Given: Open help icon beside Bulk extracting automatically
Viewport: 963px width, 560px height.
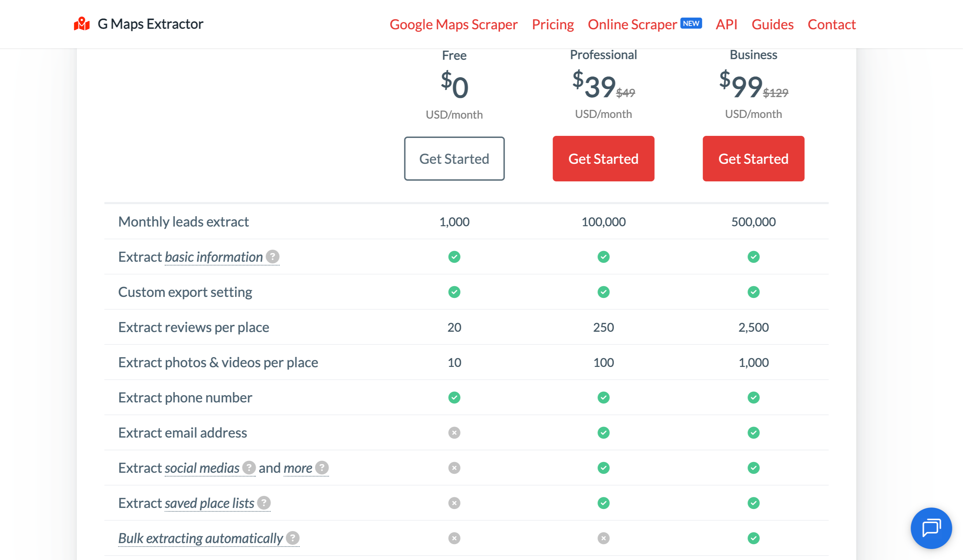Looking at the screenshot, I should 293,538.
